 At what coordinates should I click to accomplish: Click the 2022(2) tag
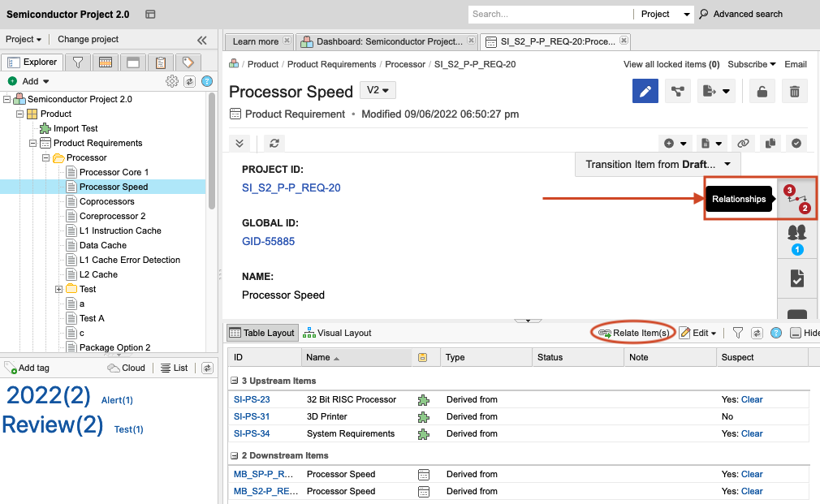(x=49, y=395)
